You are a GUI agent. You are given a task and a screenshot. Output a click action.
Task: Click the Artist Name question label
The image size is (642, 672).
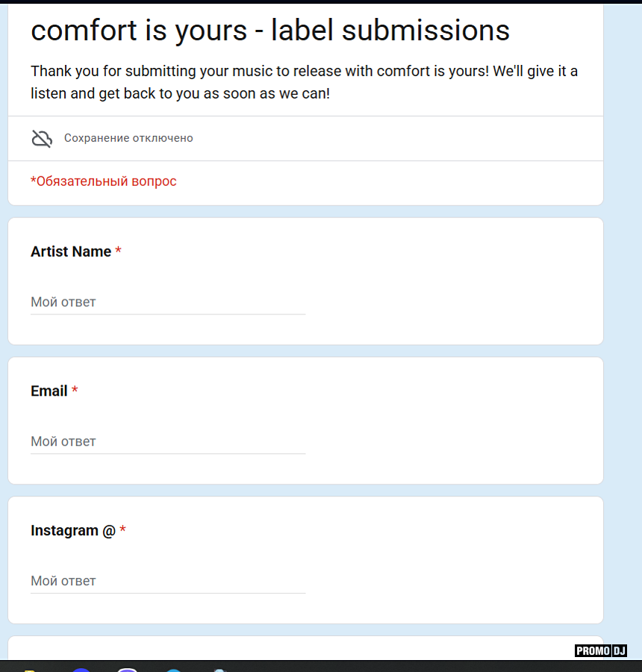tap(71, 252)
